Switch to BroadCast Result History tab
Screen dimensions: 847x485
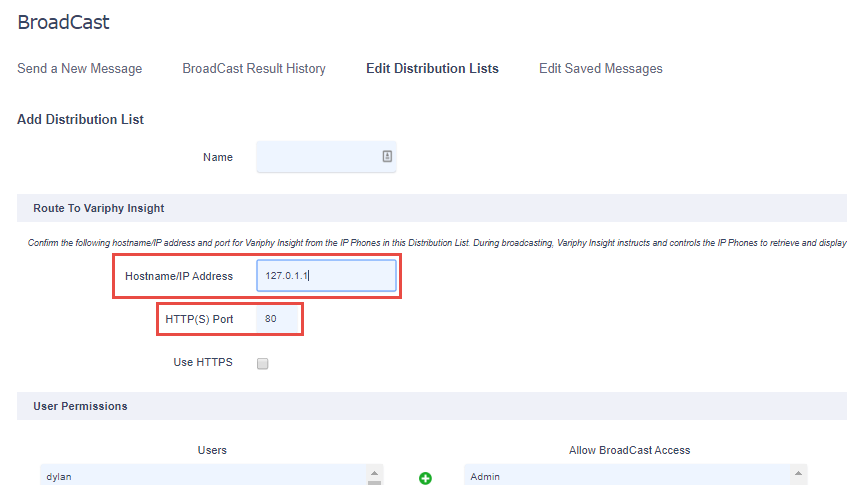(x=254, y=69)
